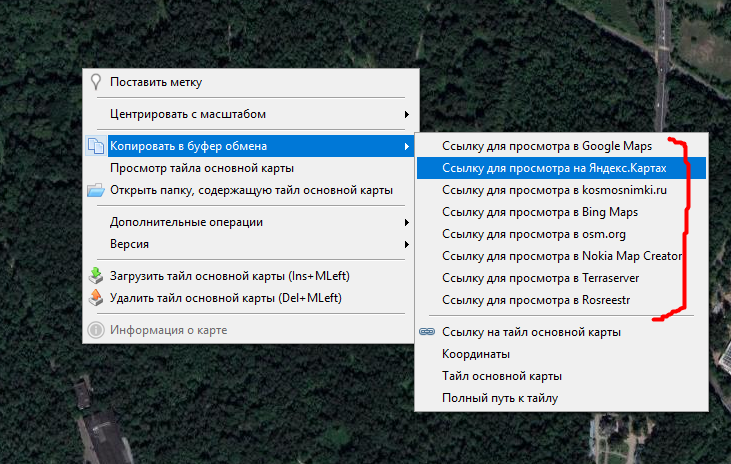Click the copy icon next to Копировать в буфер обмена
Screen dimensions: 731x464
click(x=96, y=146)
